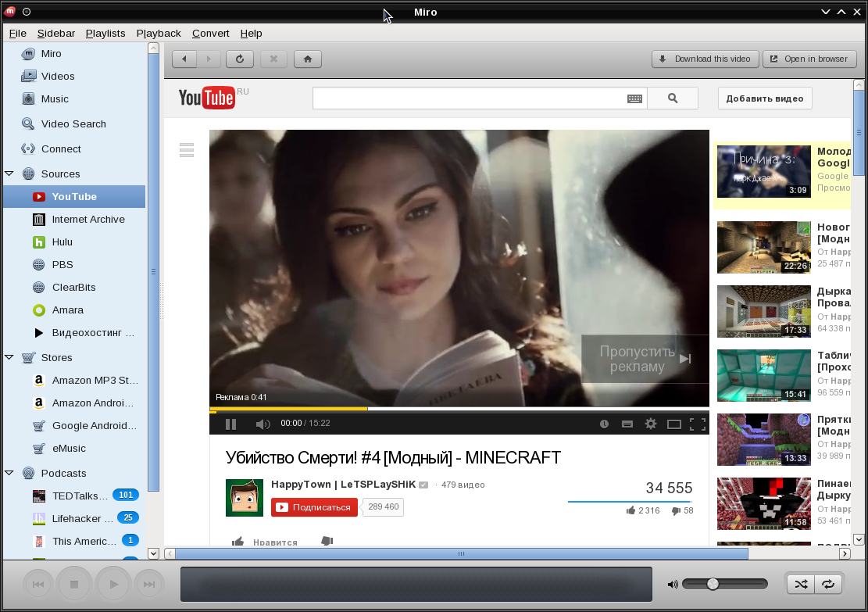Open the Sidebar menu

click(x=56, y=34)
